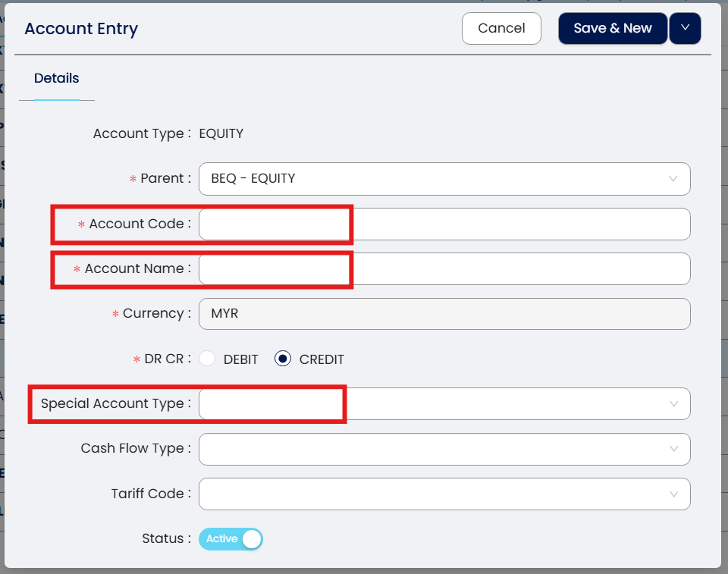Open the arrow menu beside Save & New
Viewport: 728px width, 574px height.
point(685,29)
